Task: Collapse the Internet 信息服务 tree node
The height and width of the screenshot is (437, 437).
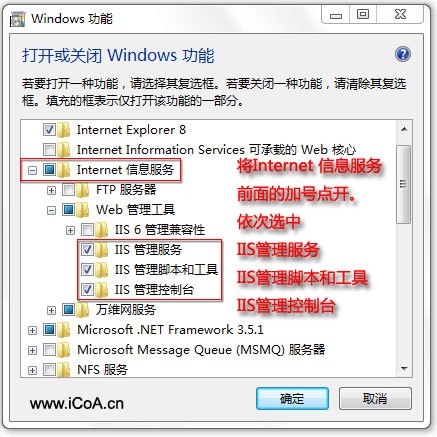Action: point(32,170)
